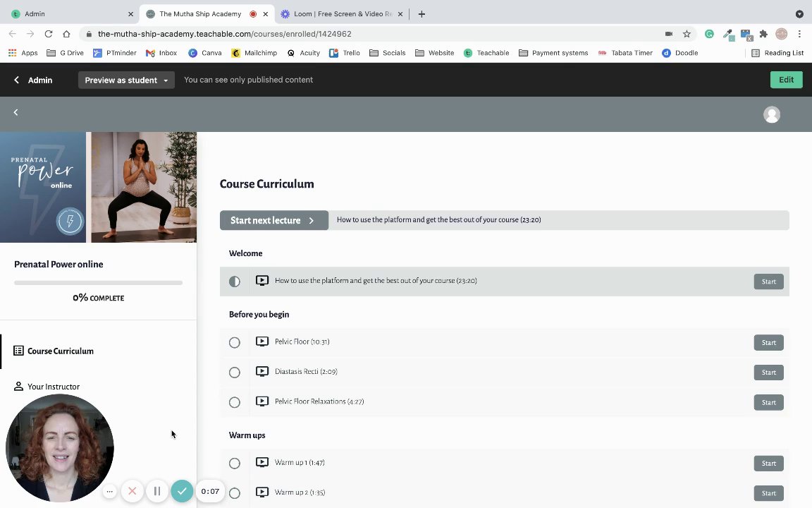Toggle completion circle for Warm up 2
This screenshot has height=508, width=812.
235,493
